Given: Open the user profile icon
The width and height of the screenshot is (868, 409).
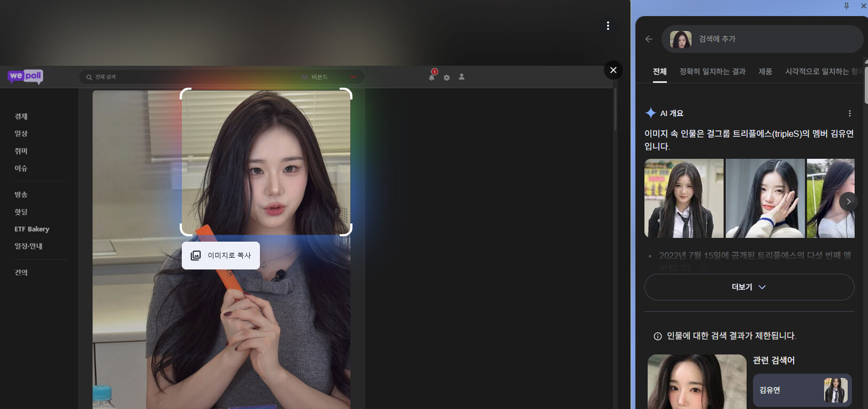Looking at the screenshot, I should 462,77.
